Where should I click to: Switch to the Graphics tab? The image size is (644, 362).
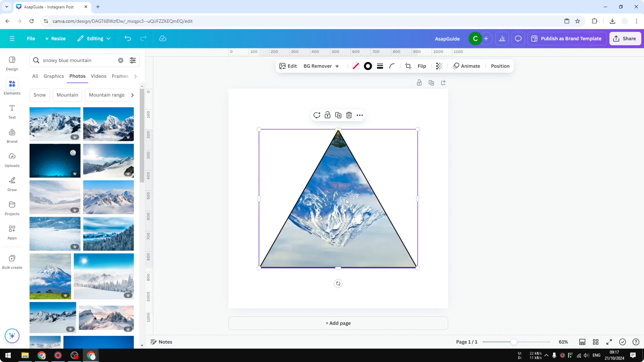54,76
